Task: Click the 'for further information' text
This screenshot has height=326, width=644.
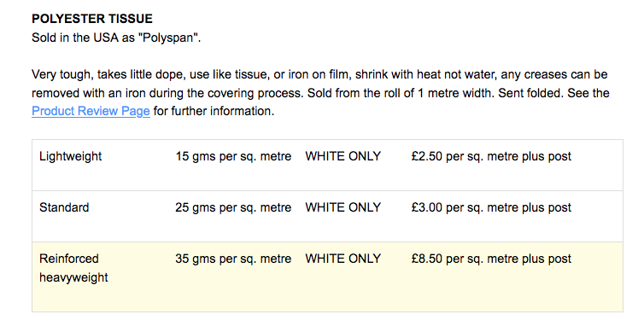Action: pos(214,111)
